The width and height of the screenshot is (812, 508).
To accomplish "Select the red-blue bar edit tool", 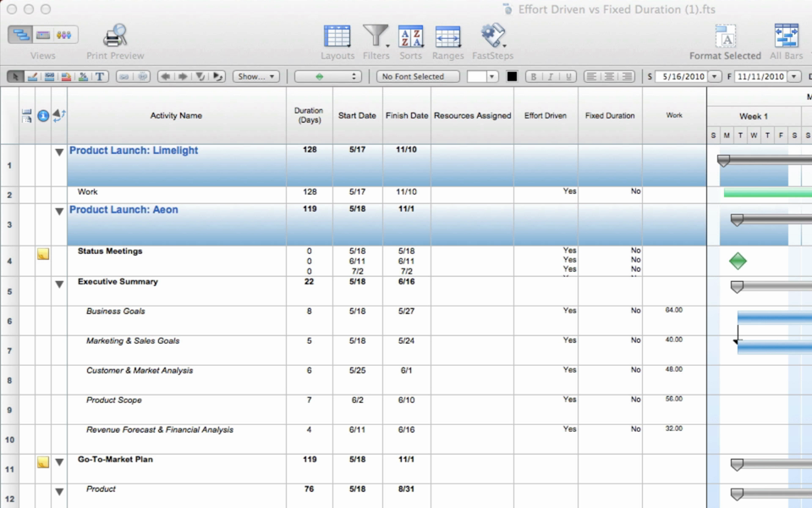I will pos(66,77).
